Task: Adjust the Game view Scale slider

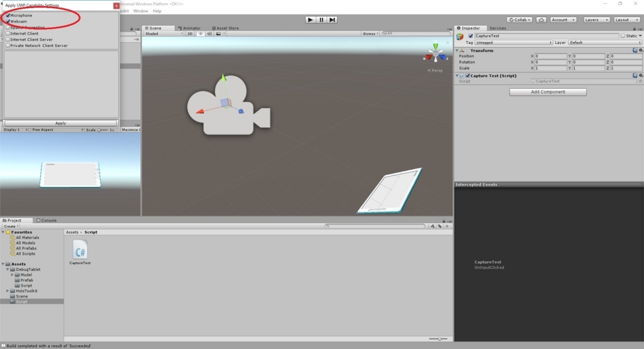Action: coord(101,130)
